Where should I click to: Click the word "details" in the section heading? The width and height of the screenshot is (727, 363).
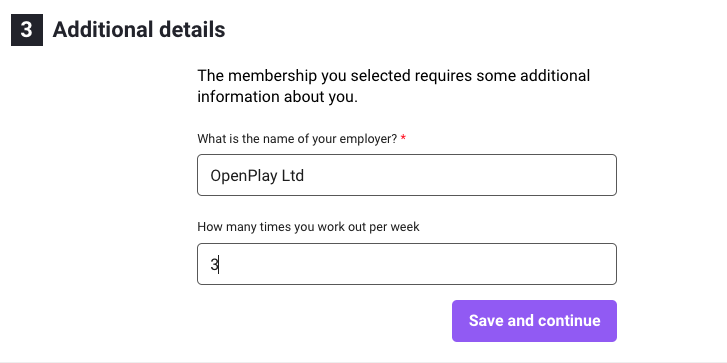tap(192, 30)
